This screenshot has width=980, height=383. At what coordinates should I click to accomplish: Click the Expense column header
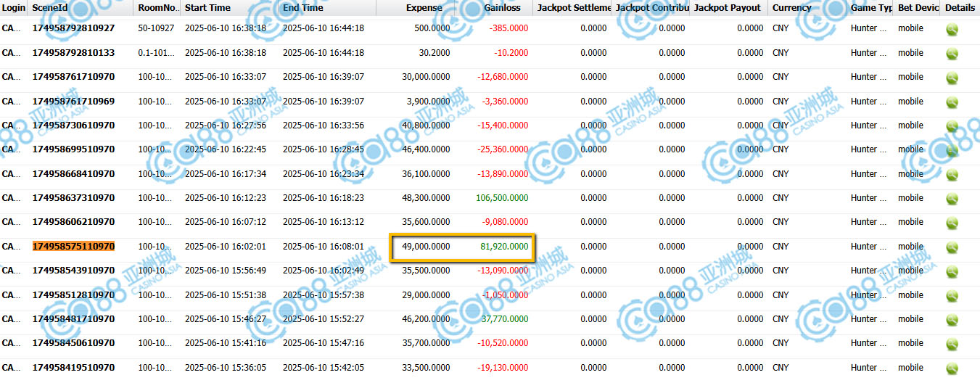click(424, 8)
